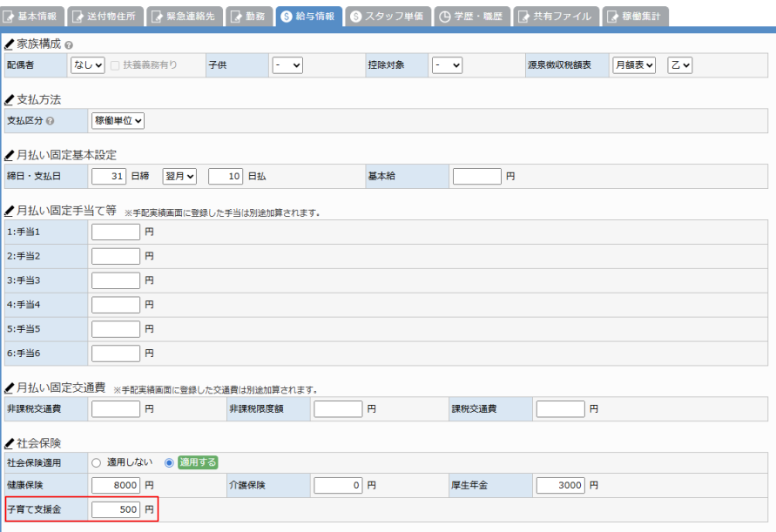Click the pencil icon beside 月払い固定基本設定 heading

pyautogui.click(x=9, y=155)
